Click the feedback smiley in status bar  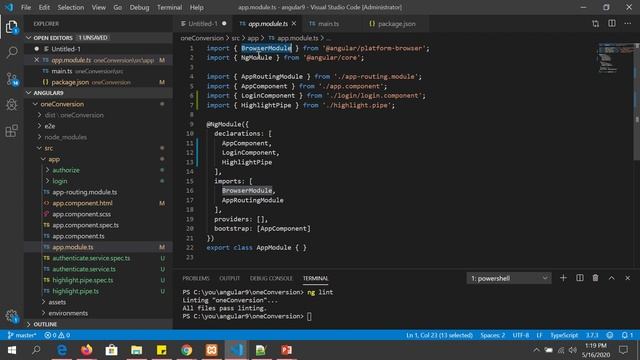pos(610,335)
